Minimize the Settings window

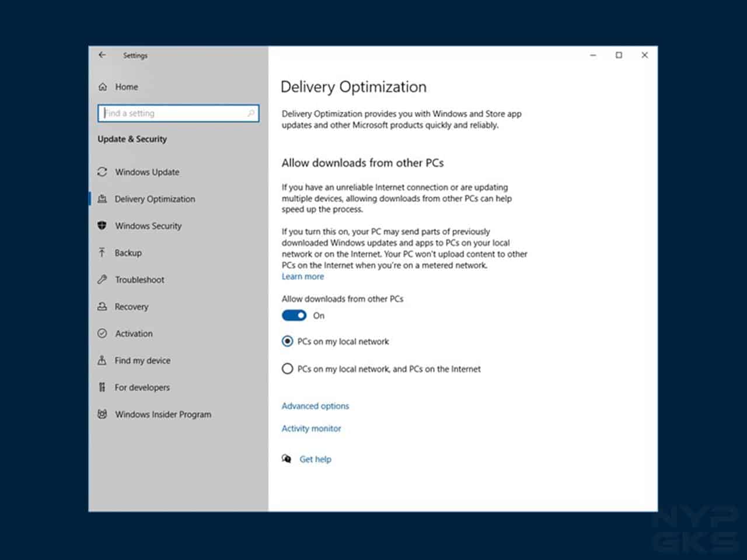593,55
